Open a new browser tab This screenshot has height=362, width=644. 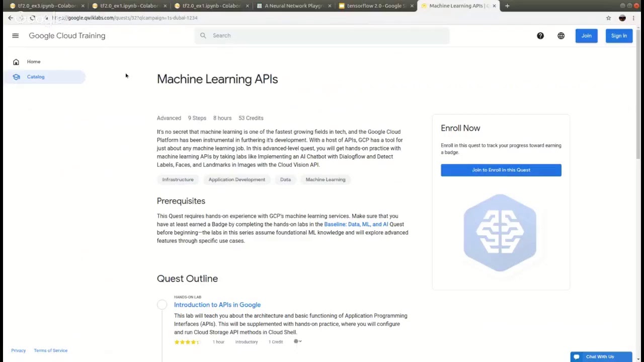[507, 6]
